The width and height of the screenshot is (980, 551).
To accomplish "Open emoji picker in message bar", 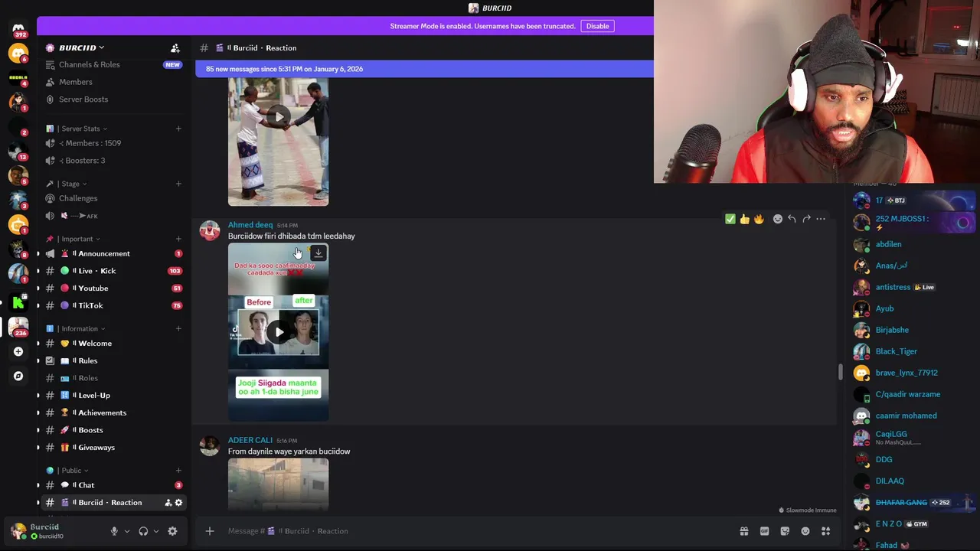I will [x=805, y=531].
